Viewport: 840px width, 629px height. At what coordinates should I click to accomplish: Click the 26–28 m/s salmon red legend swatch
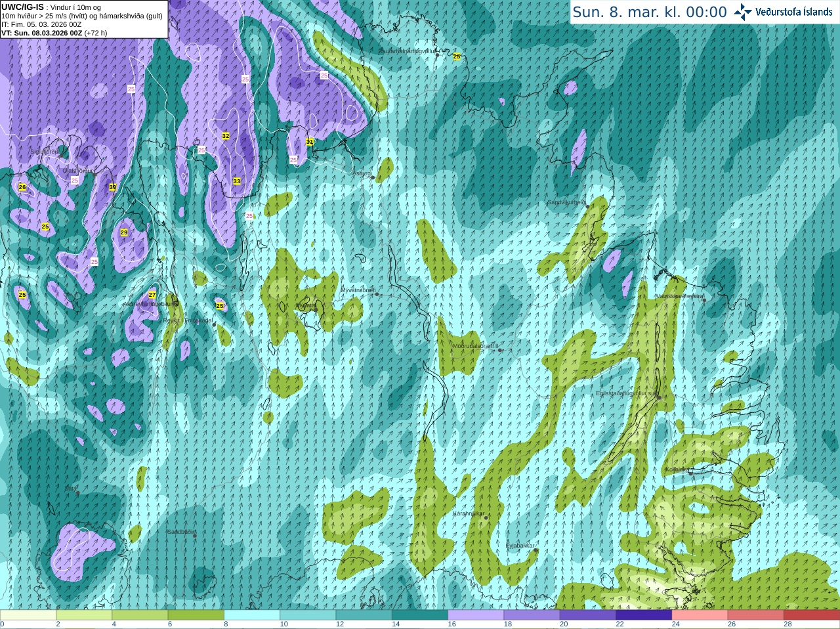pos(756,615)
